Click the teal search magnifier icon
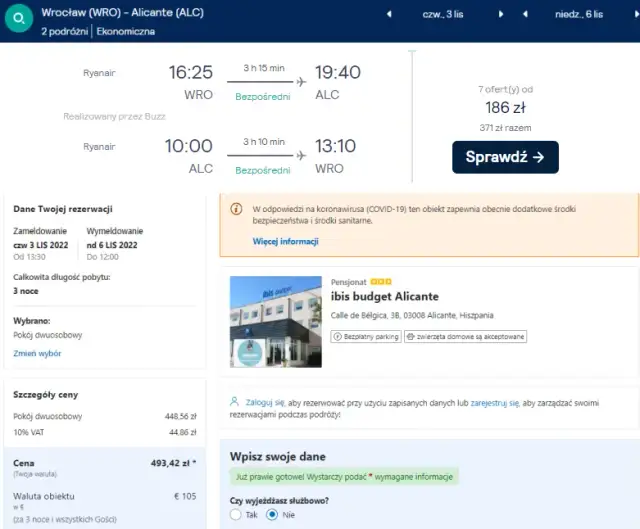This screenshot has width=640, height=529. 19,18
